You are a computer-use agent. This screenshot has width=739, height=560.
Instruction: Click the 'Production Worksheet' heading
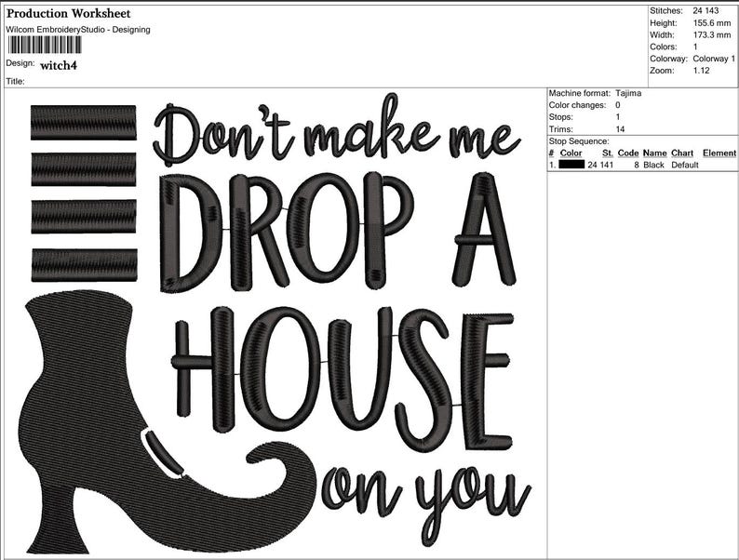68,14
